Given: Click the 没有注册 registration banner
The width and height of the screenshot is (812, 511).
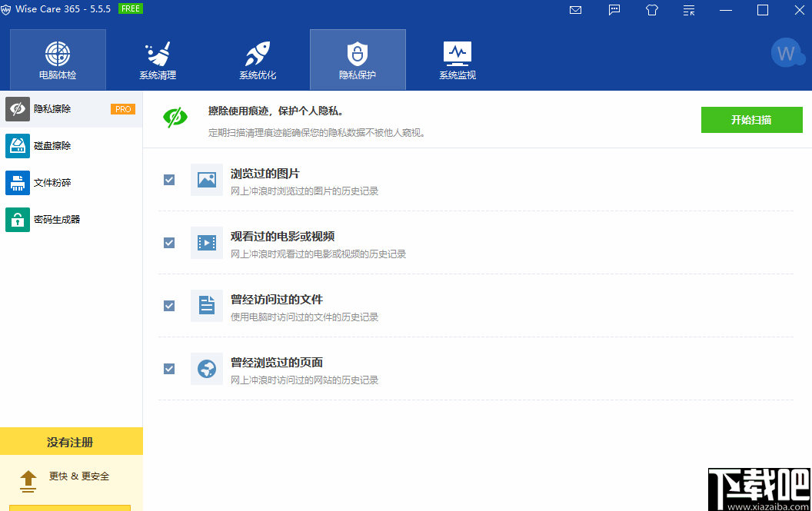Looking at the screenshot, I should (x=72, y=442).
